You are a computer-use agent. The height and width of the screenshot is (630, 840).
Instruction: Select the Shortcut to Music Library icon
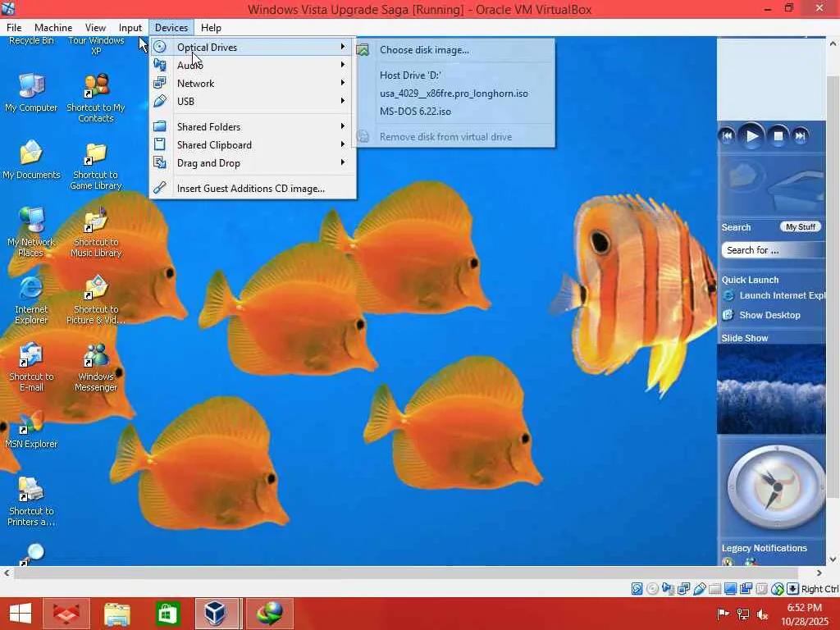(x=96, y=232)
